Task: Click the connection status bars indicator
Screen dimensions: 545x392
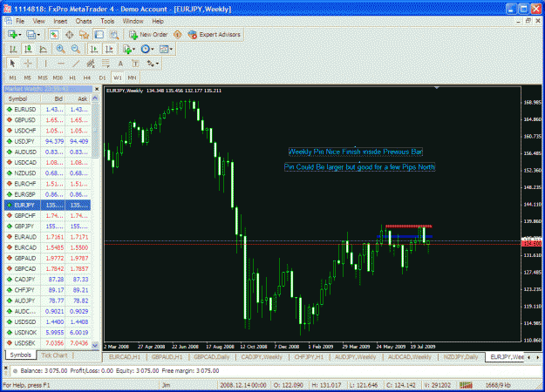Action: click(466, 385)
